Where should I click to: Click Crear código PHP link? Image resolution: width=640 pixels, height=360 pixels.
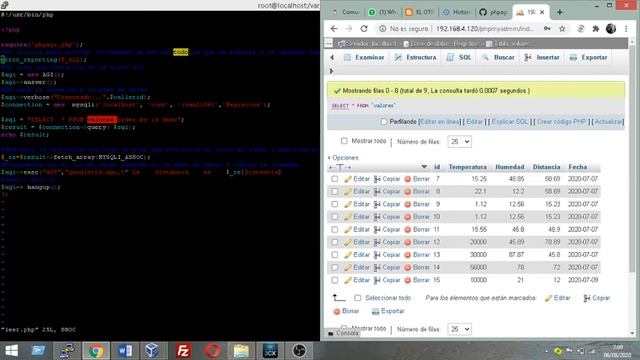pyautogui.click(x=562, y=122)
